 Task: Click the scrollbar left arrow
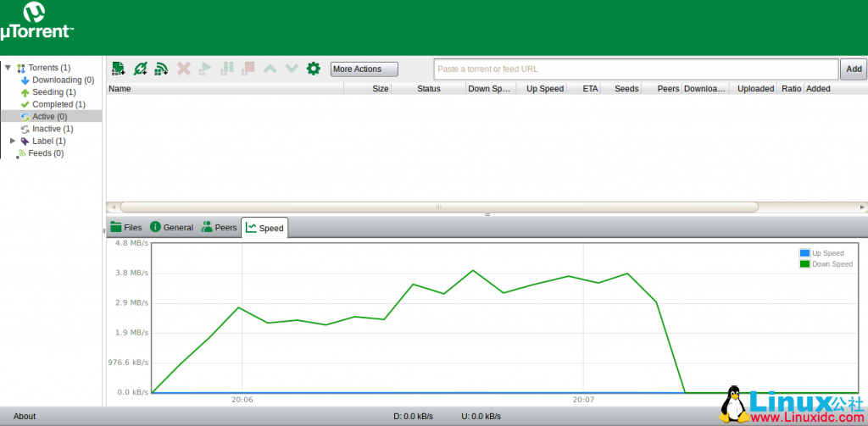point(113,207)
